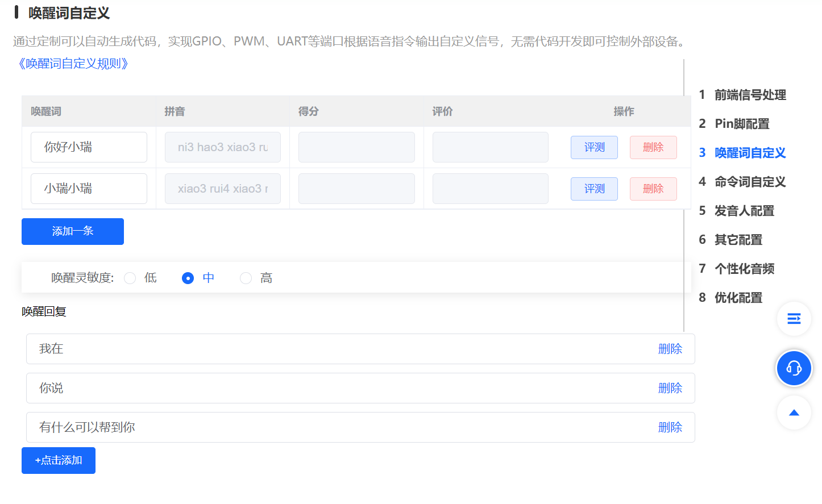Click +点击添加 button
The image size is (822, 504).
click(59, 460)
